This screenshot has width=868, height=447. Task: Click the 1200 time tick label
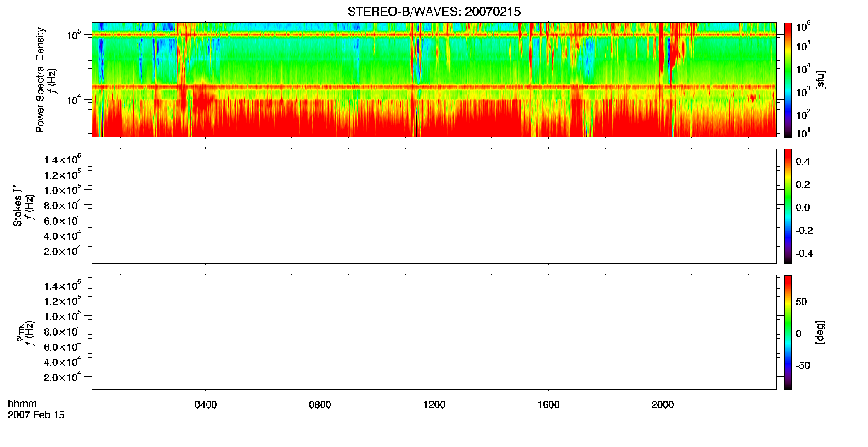click(x=434, y=405)
